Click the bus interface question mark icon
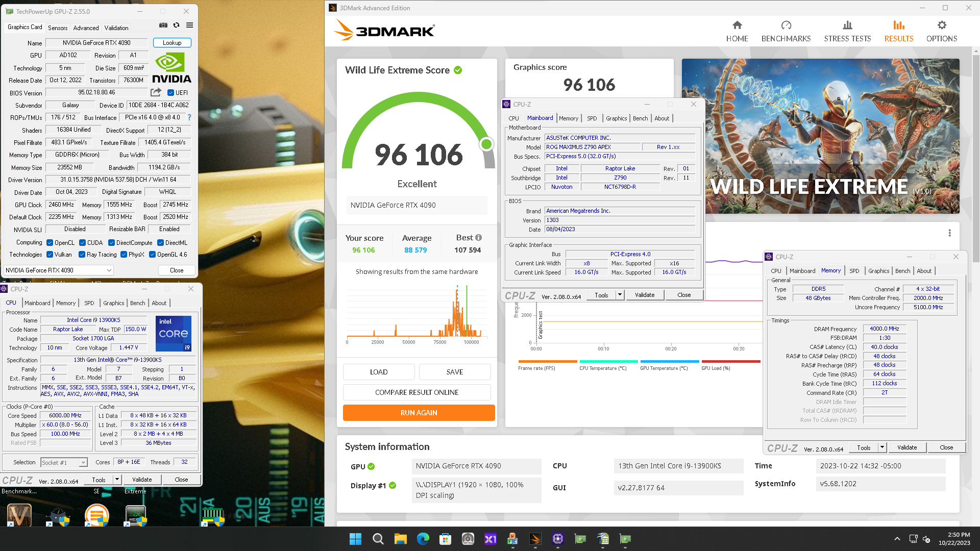This screenshot has height=551, width=980. coord(189,117)
